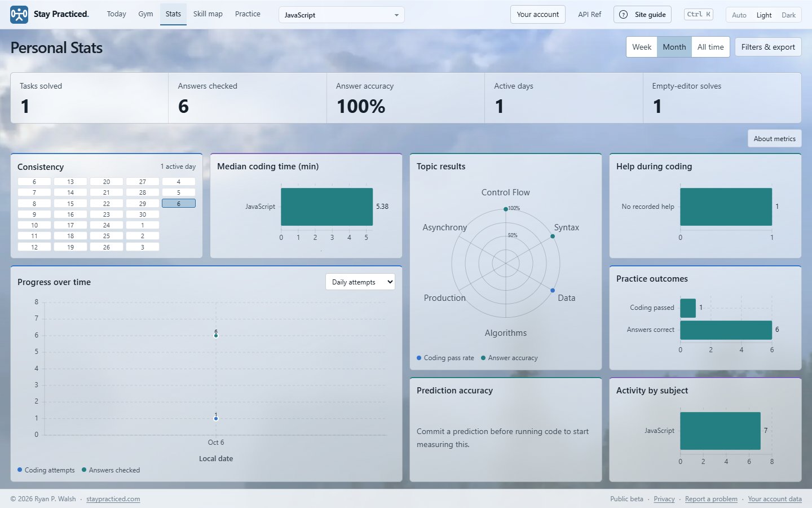Open the API Ref link
812x508 pixels.
(x=590, y=15)
